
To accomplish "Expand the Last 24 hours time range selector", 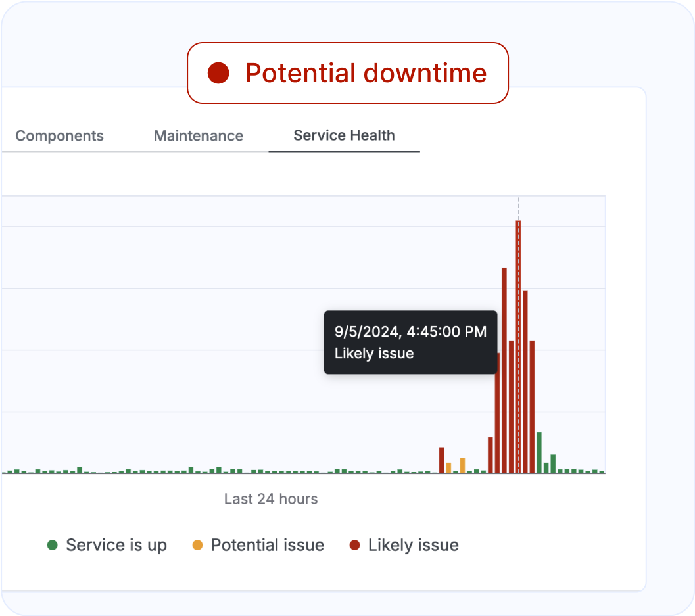I will 270,499.
